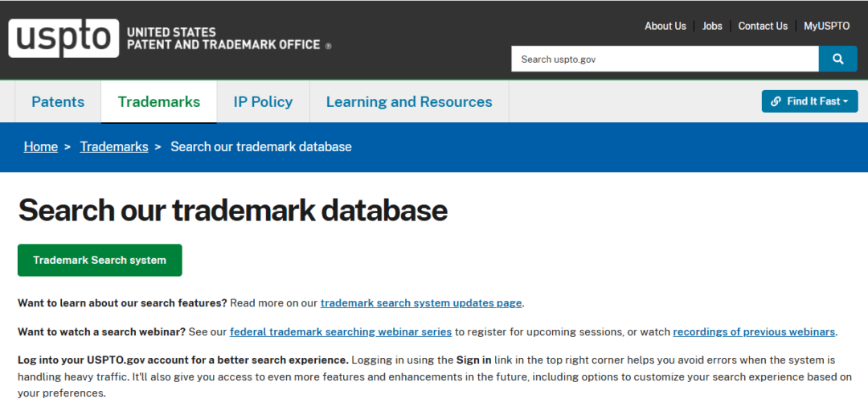This screenshot has height=403, width=868.
Task: Click 'Log into your USPTO.gov account' bold text
Action: 183,360
